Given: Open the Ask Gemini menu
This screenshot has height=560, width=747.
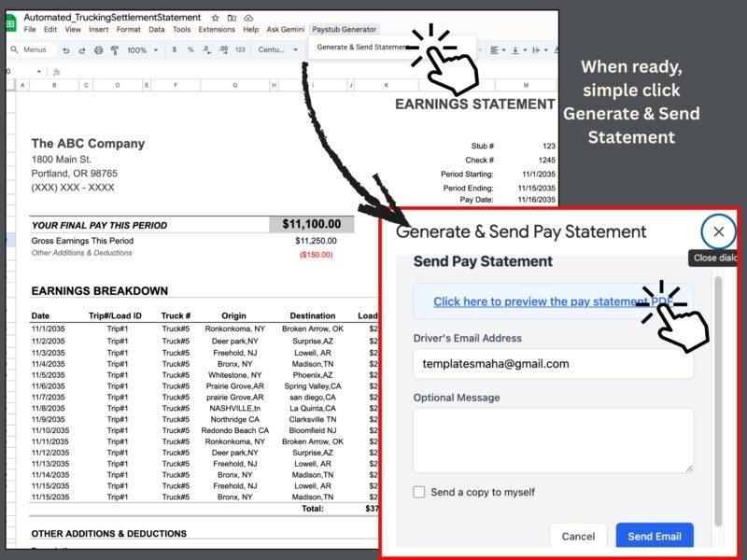Looking at the screenshot, I should [286, 30].
